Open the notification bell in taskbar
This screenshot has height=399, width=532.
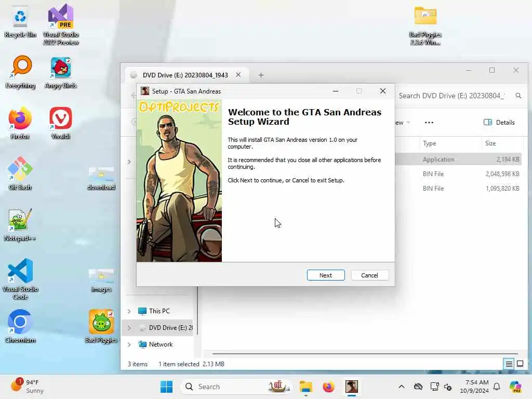(x=497, y=387)
